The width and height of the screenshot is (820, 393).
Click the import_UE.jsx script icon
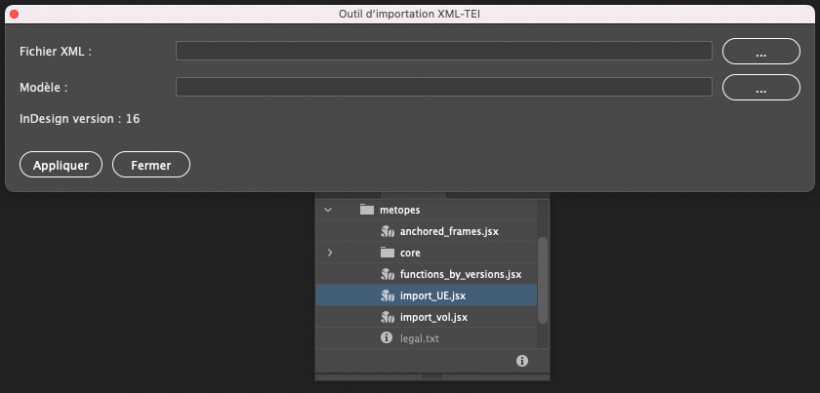[x=387, y=296]
